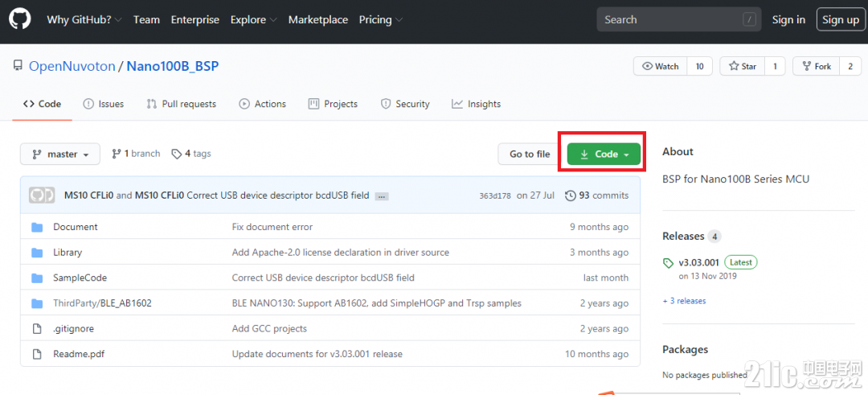Viewport: 868px width, 395px height.
Task: Open the Library folder
Action: [68, 253]
